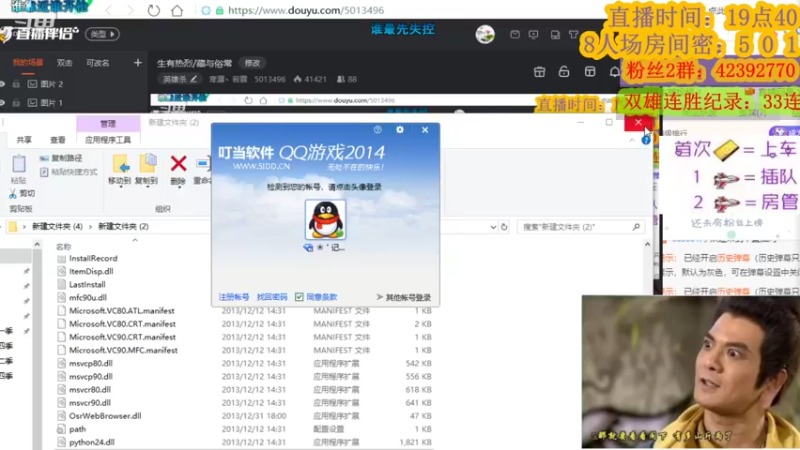Click the 英雄杀 category edit tag

pos(180,79)
